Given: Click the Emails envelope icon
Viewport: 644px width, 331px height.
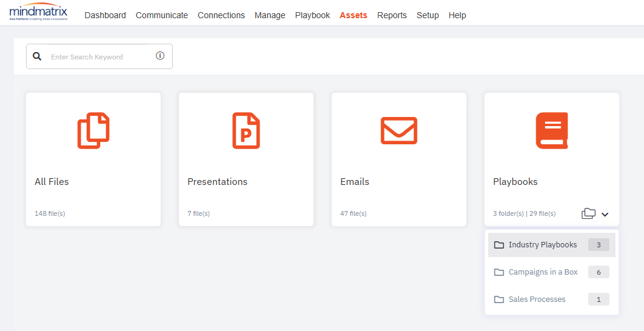Looking at the screenshot, I should click(x=398, y=130).
